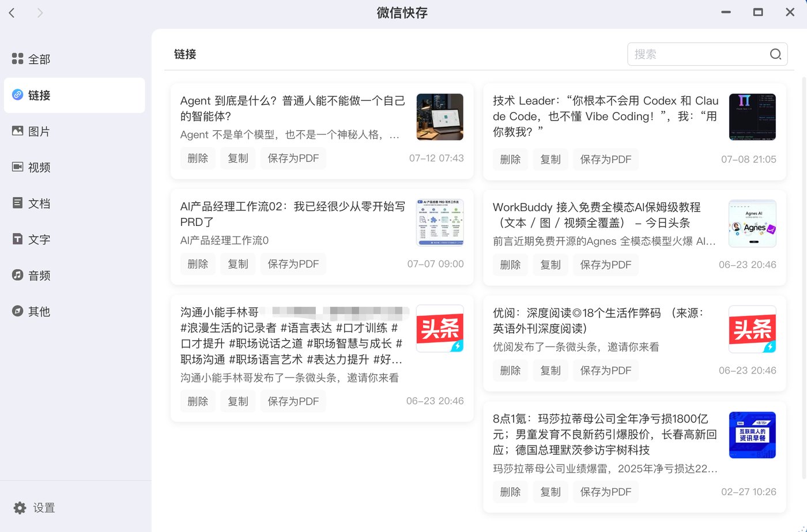The height and width of the screenshot is (532, 807).
Task: Save 沟通小能手林哥 card as PDF
Action: pyautogui.click(x=293, y=401)
